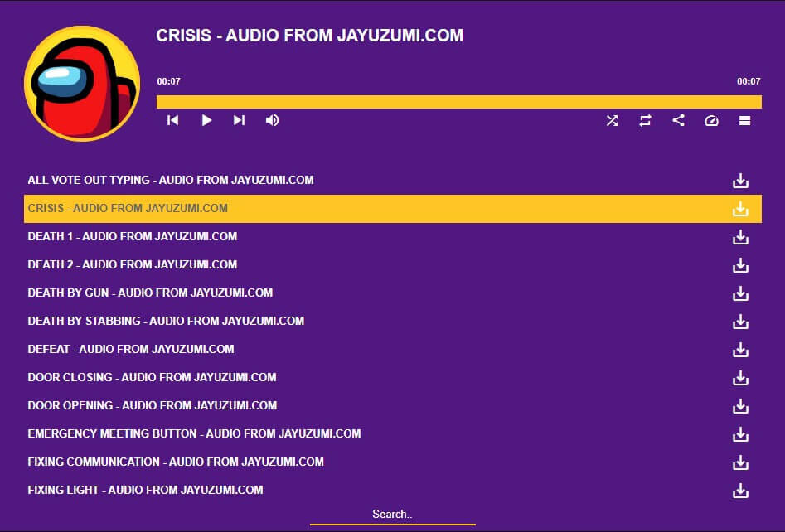
Task: Download the Fixing Communication audio
Action: point(740,462)
